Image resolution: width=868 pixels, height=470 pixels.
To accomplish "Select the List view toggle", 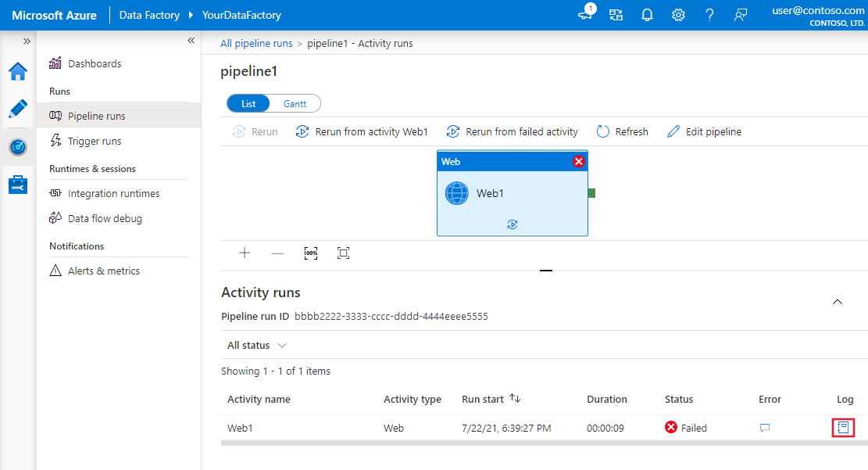I will (248, 102).
